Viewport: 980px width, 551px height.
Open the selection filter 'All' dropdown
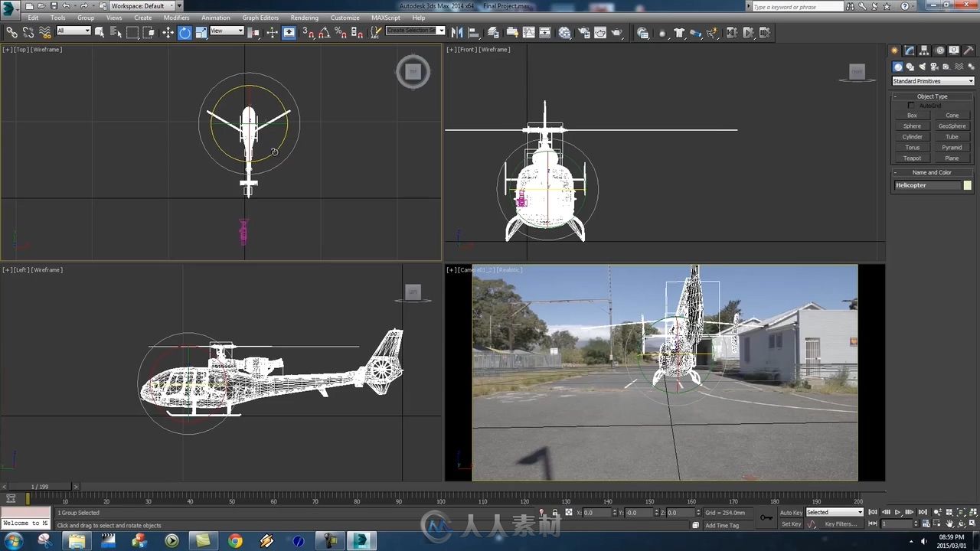coord(73,31)
